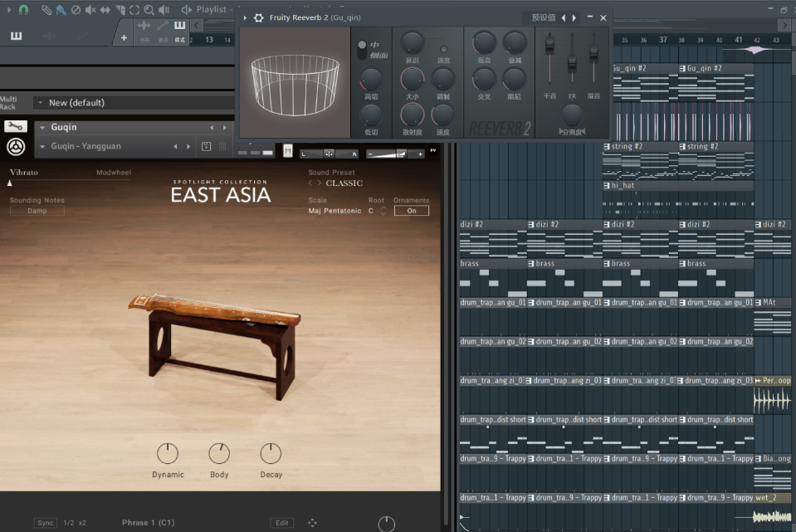Expand the Guqin instrument dropdown arrow

[x=42, y=128]
